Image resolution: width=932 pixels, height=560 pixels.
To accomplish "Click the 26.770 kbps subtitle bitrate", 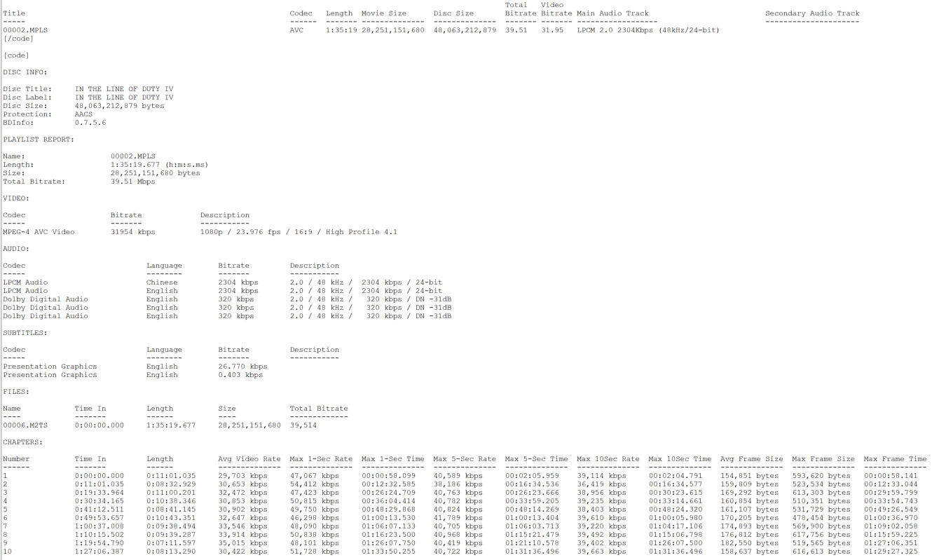I will (242, 367).
